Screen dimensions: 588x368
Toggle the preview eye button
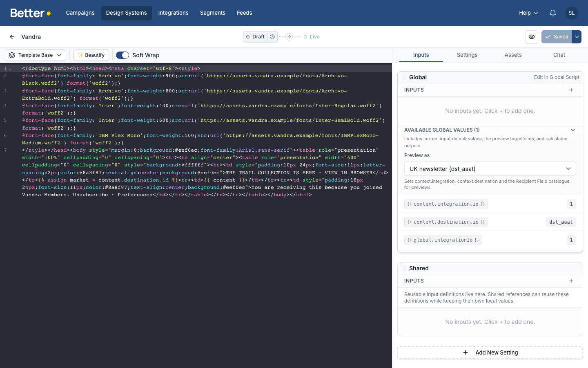point(532,37)
